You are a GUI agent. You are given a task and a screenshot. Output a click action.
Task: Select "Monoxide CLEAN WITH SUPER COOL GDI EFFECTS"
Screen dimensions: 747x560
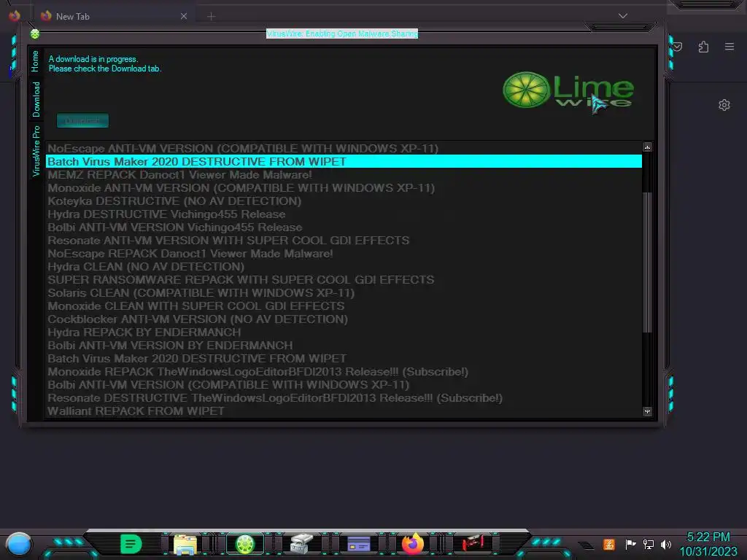coord(344,306)
